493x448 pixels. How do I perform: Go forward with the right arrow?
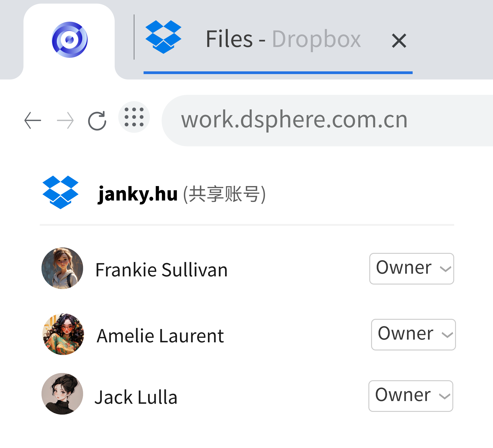(65, 120)
